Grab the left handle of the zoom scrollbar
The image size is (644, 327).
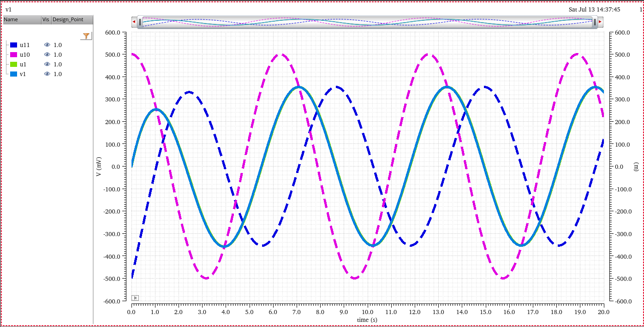[140, 22]
